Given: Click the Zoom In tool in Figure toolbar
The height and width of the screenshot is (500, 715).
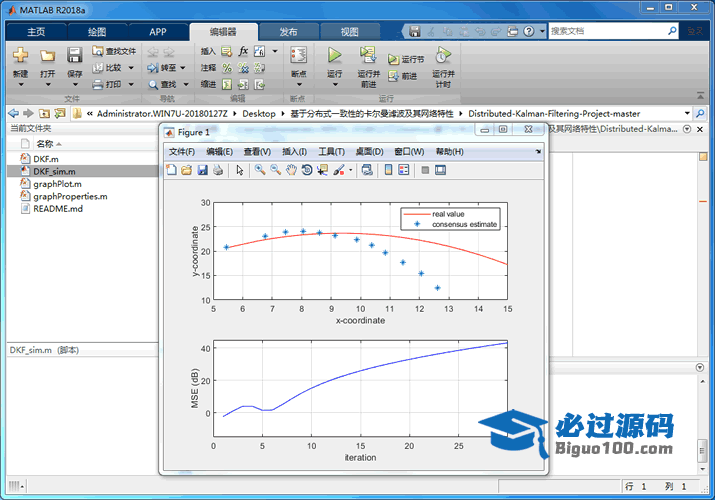Looking at the screenshot, I should [x=259, y=170].
